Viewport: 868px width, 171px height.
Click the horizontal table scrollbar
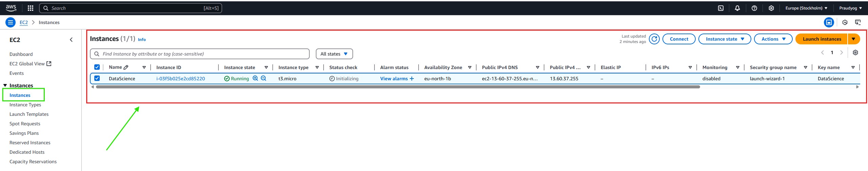[398, 87]
